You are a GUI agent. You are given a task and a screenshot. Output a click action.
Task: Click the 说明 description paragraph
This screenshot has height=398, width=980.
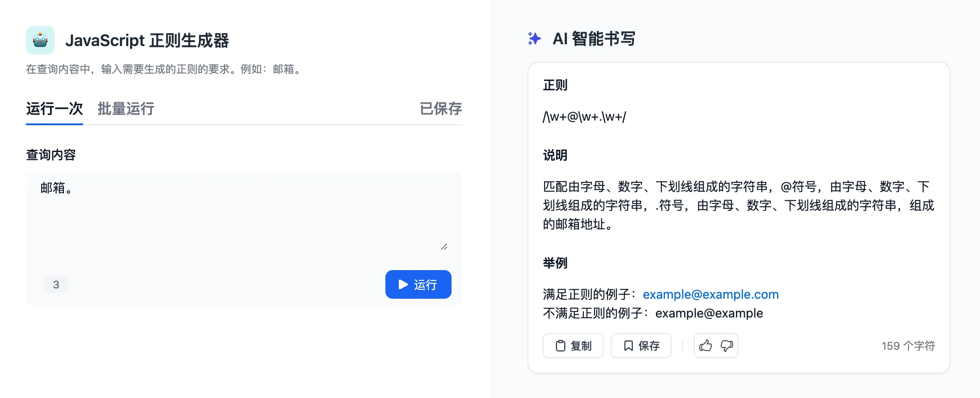(x=739, y=205)
